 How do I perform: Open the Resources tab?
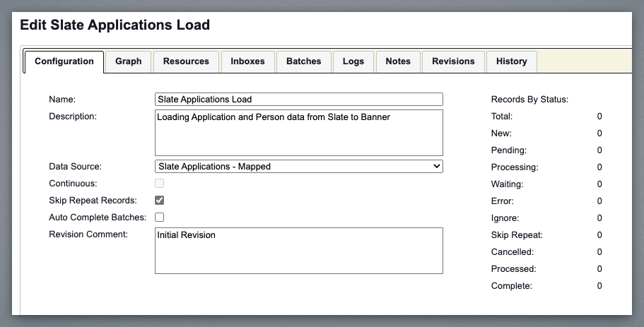[x=186, y=61]
